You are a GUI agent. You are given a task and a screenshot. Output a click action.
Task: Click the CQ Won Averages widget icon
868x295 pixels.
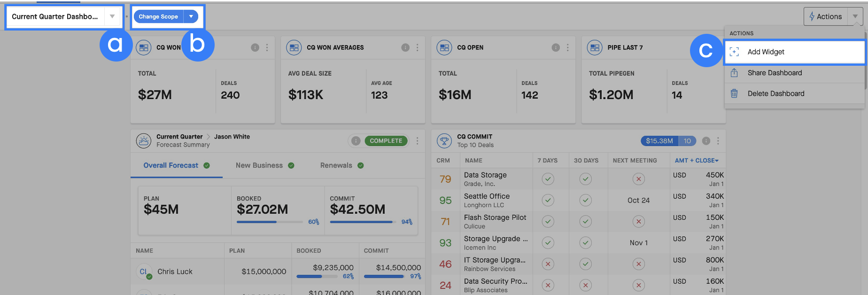coord(294,47)
